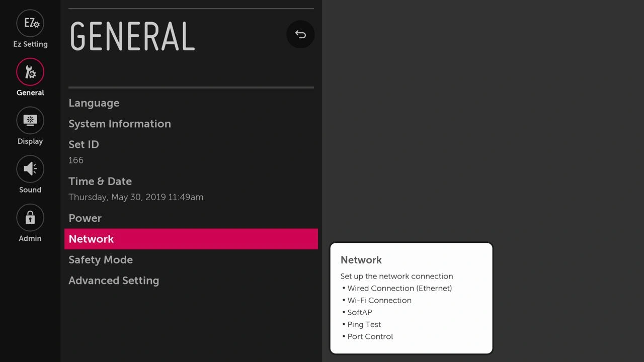Open the Safety Mode settings
Screen dimensions: 644x362
point(191,260)
